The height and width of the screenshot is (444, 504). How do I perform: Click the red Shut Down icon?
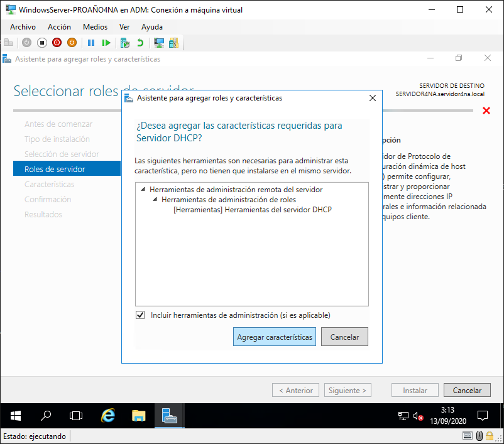point(57,43)
